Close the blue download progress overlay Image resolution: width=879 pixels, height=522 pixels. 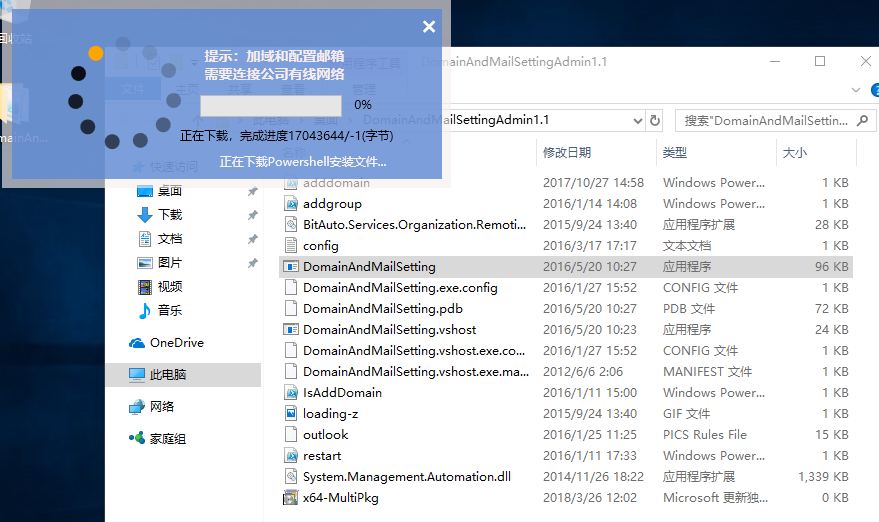click(x=429, y=26)
